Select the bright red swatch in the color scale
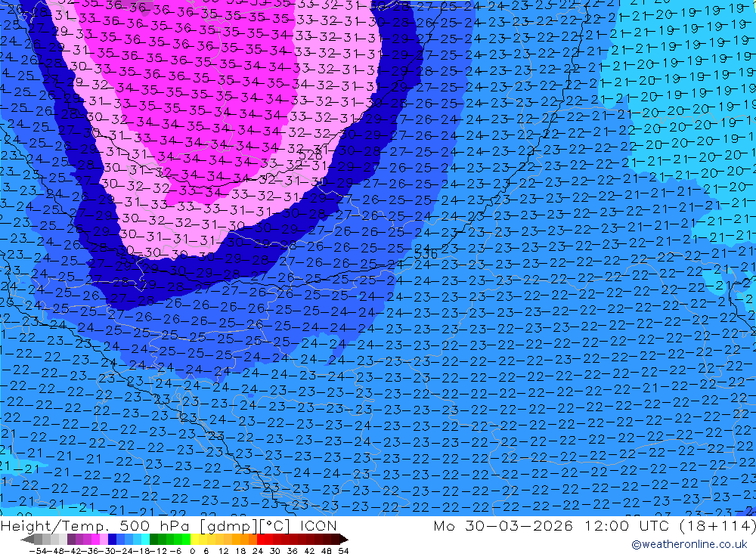The height and width of the screenshot is (554, 756). (261, 540)
